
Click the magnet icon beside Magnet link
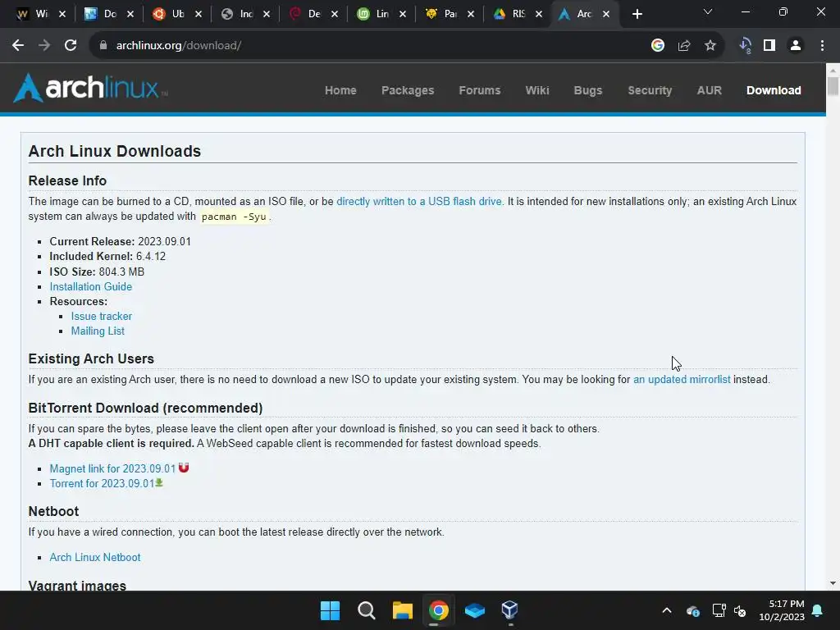(x=184, y=468)
